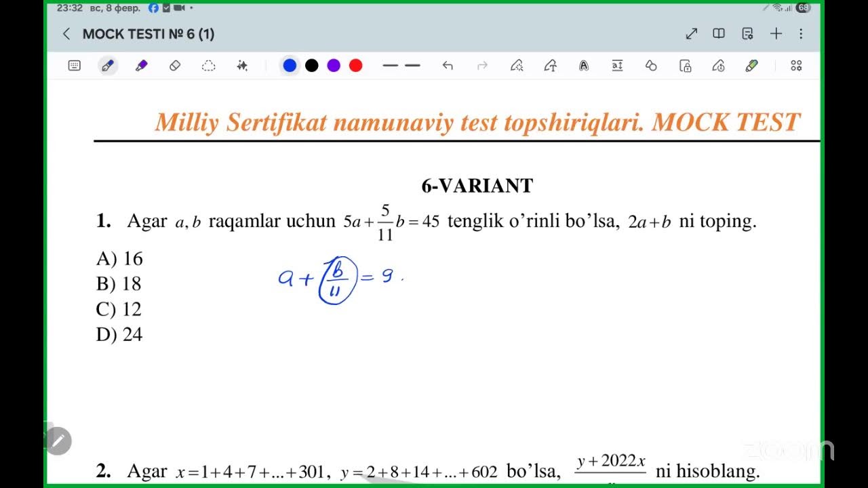Open the toolbar more-tools grid
The height and width of the screenshot is (488, 868).
(x=796, y=66)
